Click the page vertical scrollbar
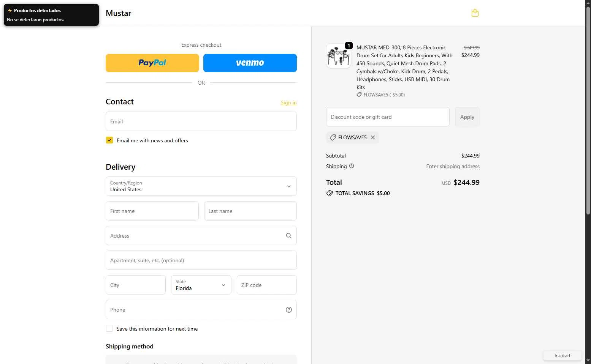 [588, 110]
